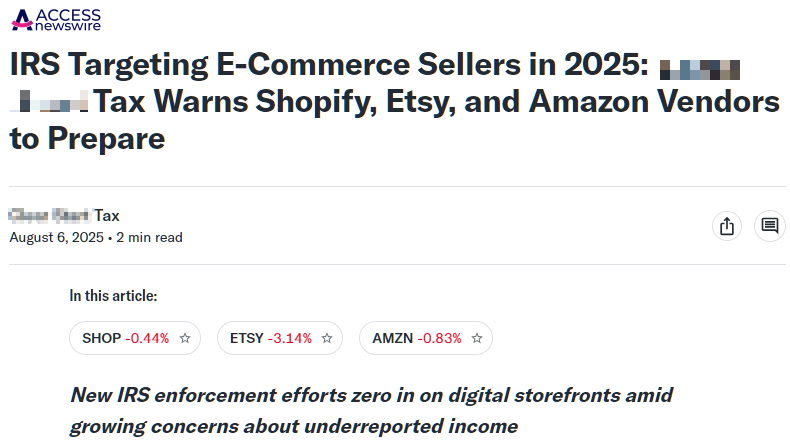The image size is (790, 442).
Task: Open the ETSY -3.14% ticker chip
Action: (280, 338)
